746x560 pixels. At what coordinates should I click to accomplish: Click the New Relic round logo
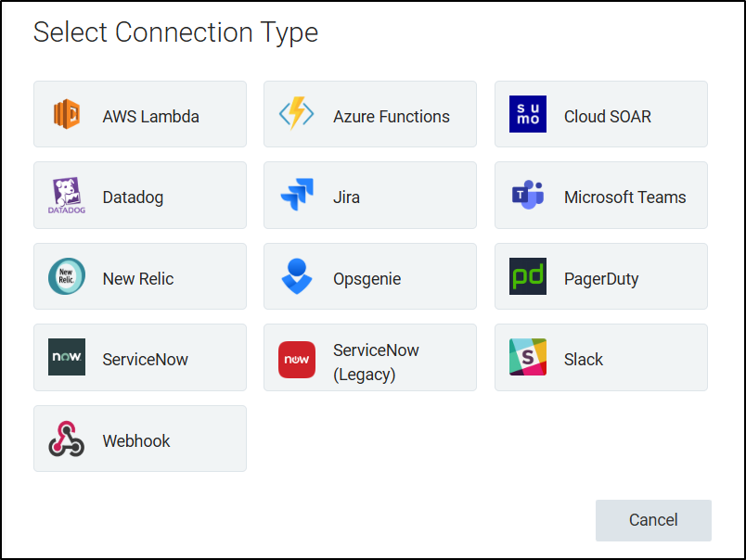[67, 276]
